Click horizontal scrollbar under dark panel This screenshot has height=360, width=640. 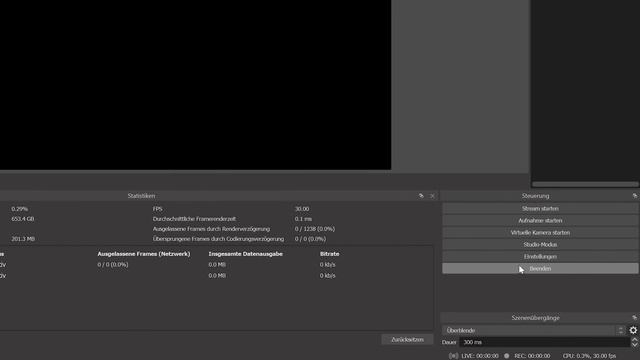coord(585,184)
